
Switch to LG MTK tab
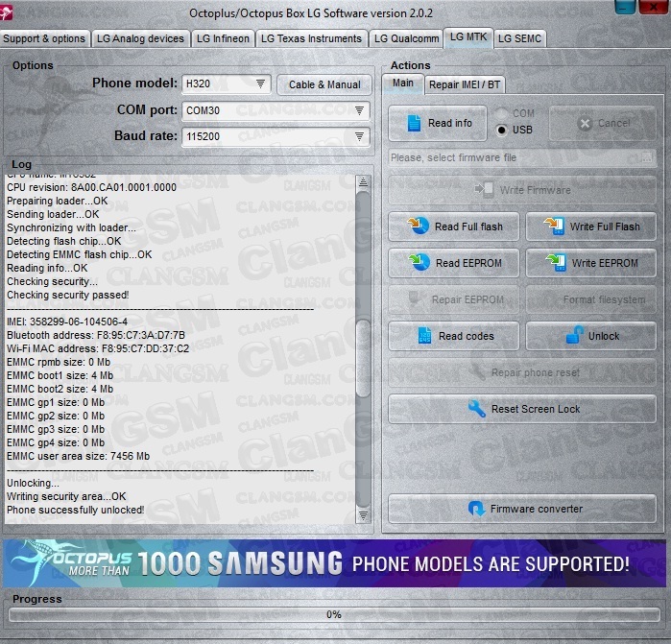coord(468,37)
